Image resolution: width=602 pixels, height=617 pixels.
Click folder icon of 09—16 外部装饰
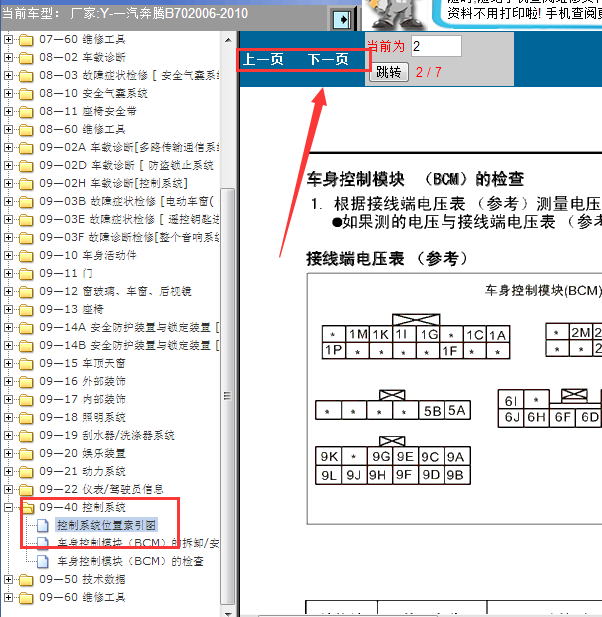(x=26, y=382)
